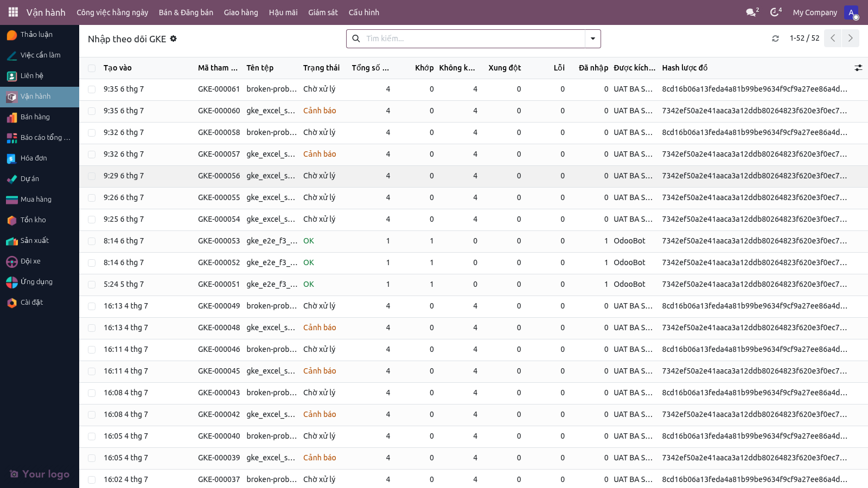Go to next page arrow
Viewport: 868px width, 488px height.
[x=851, y=38]
